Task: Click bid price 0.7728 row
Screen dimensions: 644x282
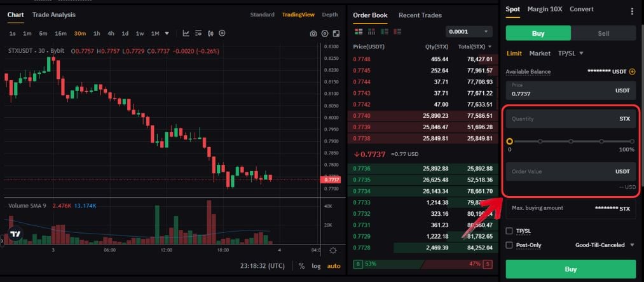Action: click(423, 248)
